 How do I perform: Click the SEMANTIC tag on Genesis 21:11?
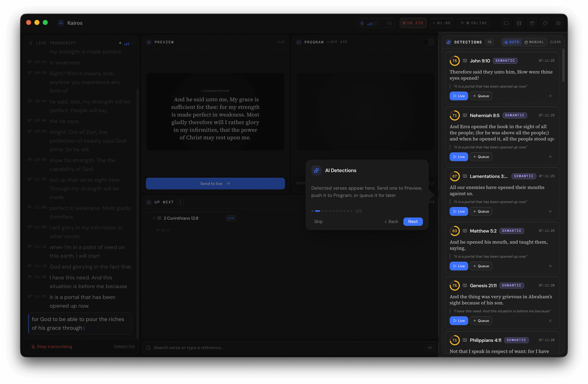click(511, 285)
